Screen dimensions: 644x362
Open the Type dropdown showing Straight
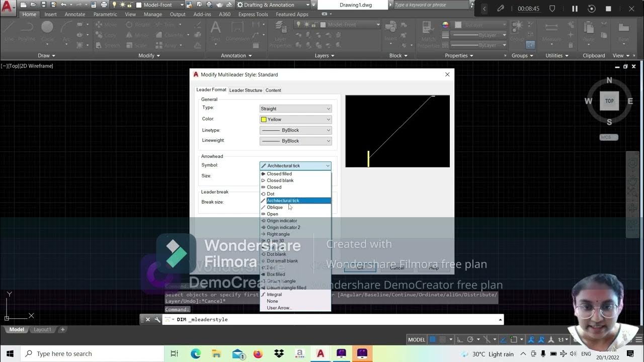[295, 109]
